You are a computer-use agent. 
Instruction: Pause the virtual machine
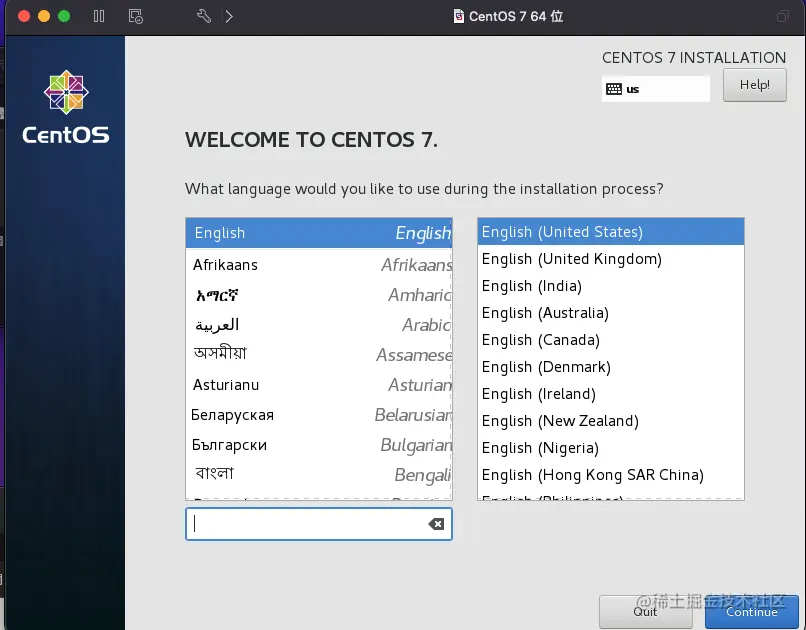coord(99,16)
